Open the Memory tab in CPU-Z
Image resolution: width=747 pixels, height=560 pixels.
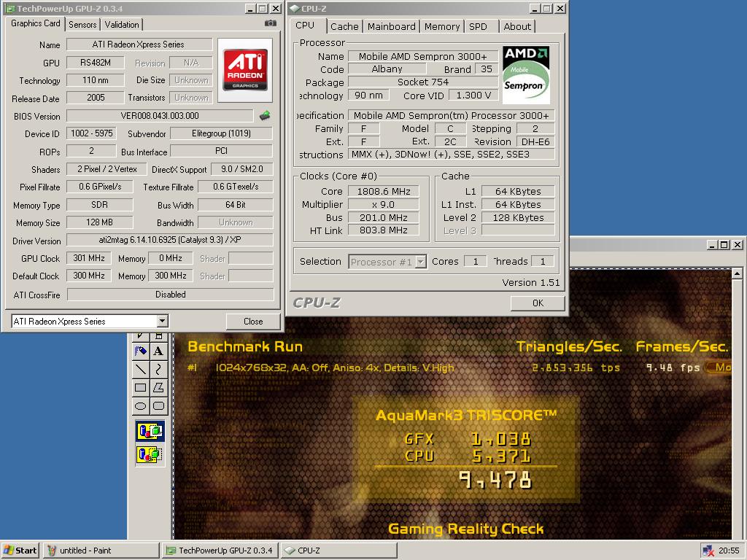[x=442, y=27]
